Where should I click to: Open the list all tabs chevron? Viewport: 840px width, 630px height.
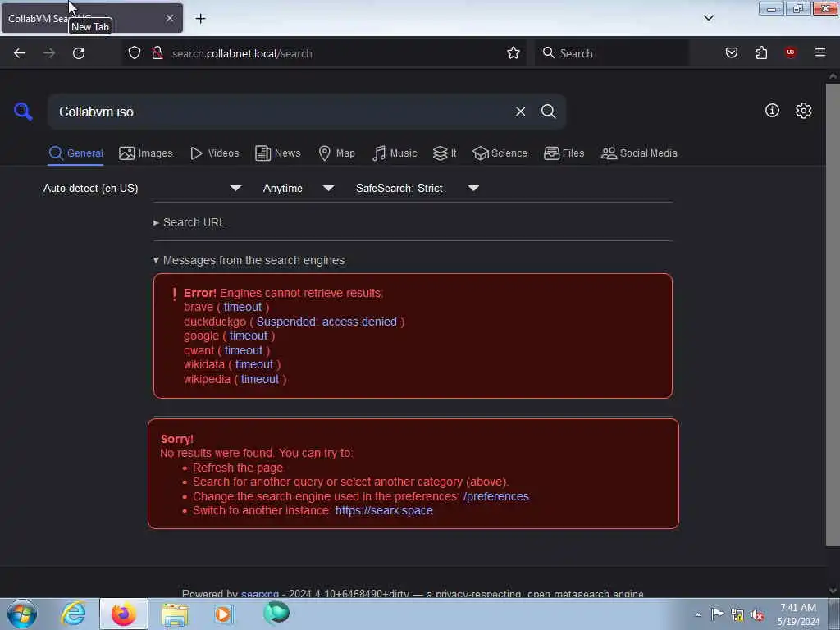709,18
